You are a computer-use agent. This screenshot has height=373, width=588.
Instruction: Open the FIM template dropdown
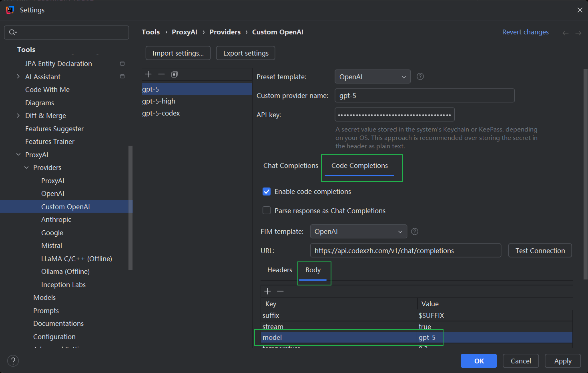point(358,231)
